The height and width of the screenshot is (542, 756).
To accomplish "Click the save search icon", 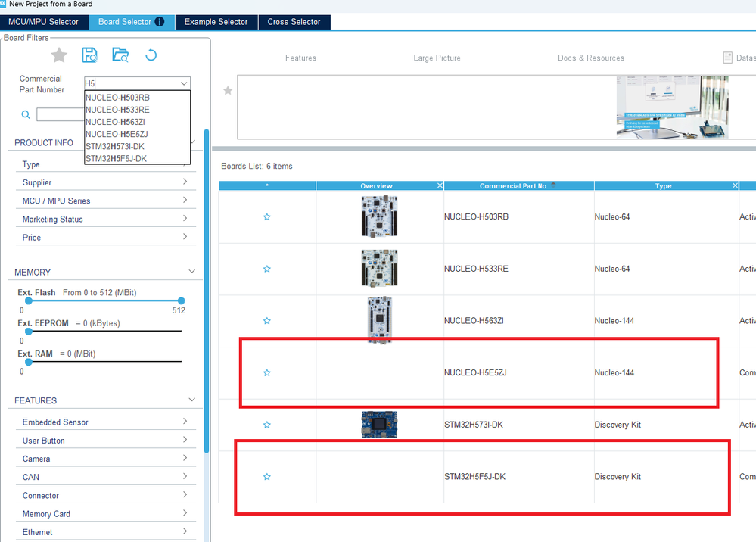I will tap(90, 55).
